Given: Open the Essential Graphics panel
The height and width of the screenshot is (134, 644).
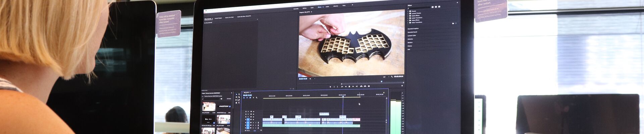Looking at the screenshot, I should [x=413, y=28].
